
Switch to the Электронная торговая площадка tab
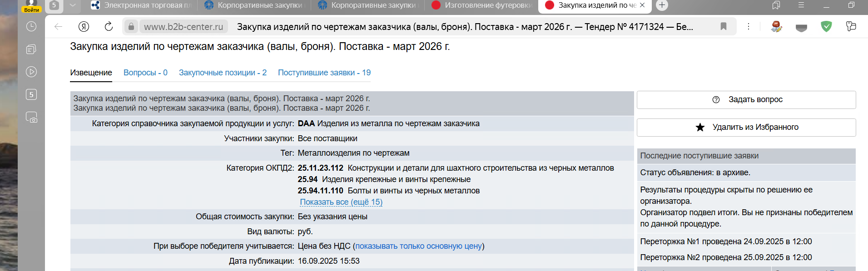pos(141,5)
